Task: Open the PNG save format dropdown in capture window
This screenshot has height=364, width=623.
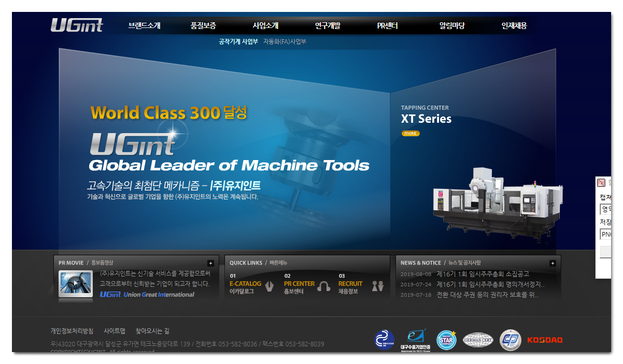Action: click(605, 234)
